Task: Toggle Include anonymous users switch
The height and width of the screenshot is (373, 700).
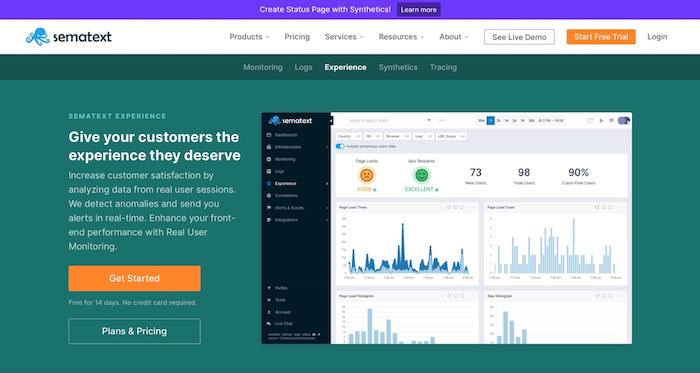Action: [340, 146]
